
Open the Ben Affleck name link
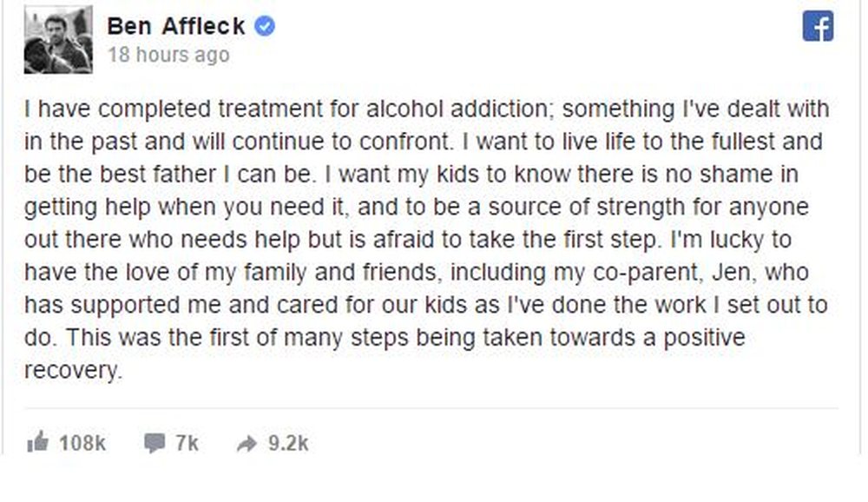176,26
